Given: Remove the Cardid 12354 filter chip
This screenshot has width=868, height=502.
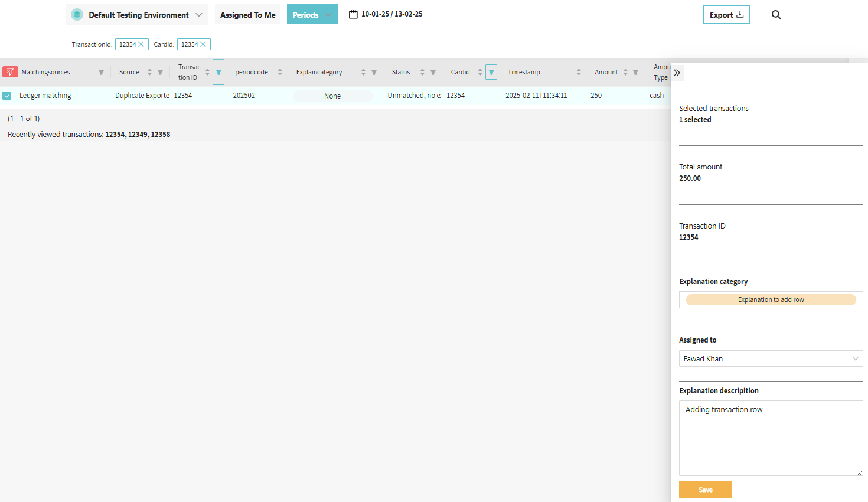Looking at the screenshot, I should (203, 44).
